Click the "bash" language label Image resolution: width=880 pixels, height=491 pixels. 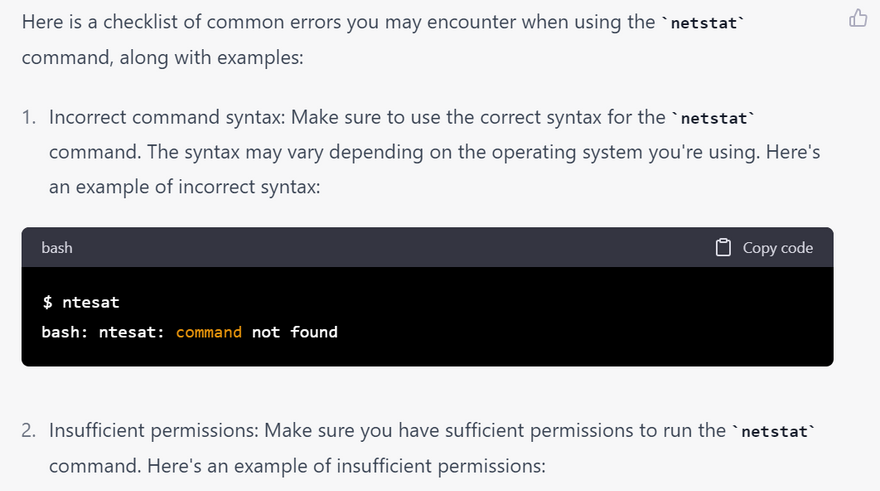(x=57, y=248)
